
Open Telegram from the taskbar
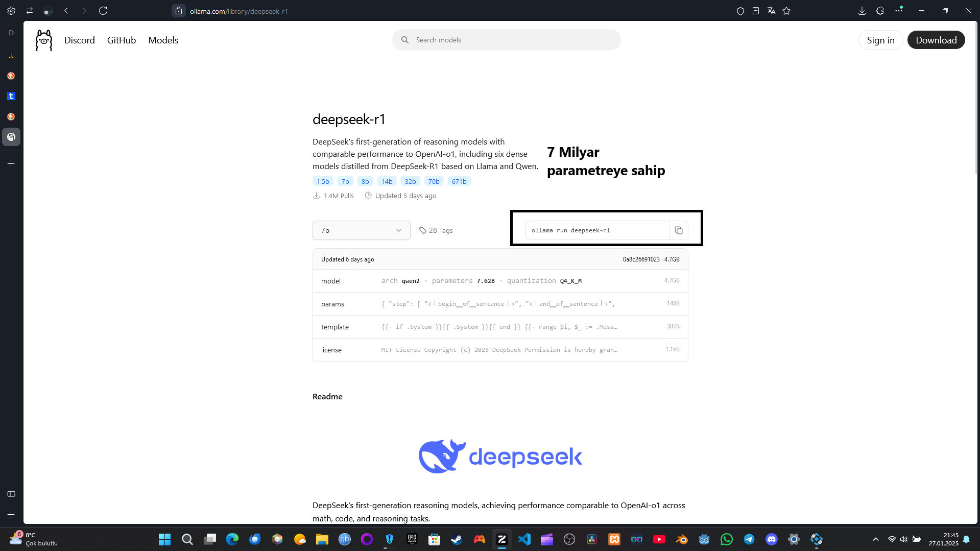(749, 539)
